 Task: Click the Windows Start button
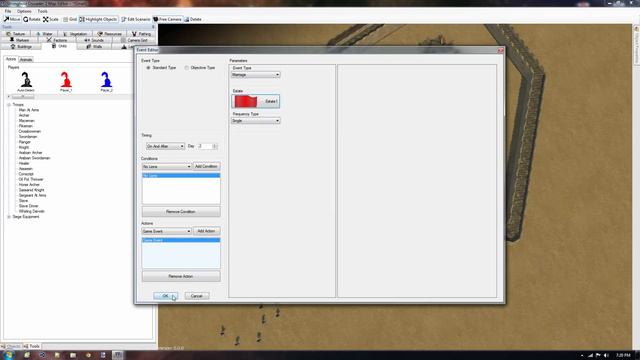(8, 355)
